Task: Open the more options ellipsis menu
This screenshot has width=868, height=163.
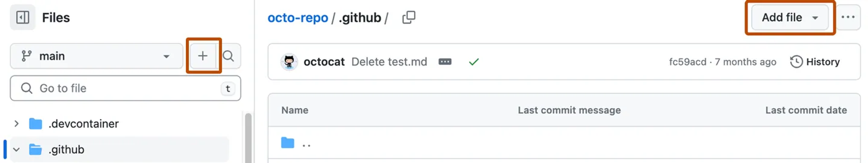Action: pyautogui.click(x=848, y=17)
